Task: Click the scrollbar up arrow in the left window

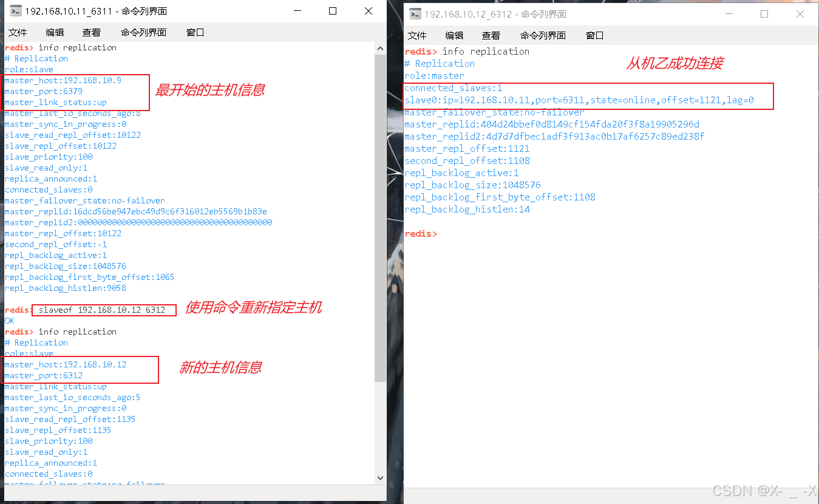Action: [380, 47]
